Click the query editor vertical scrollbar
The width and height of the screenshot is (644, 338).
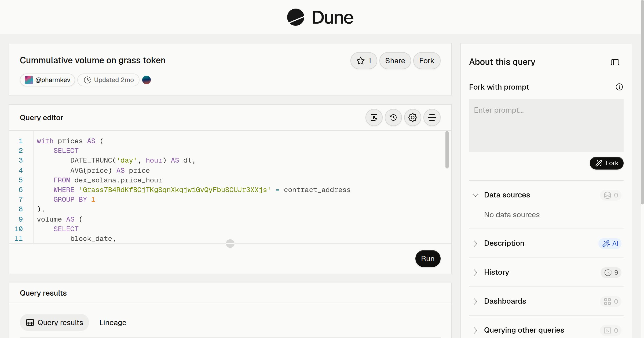click(447, 150)
